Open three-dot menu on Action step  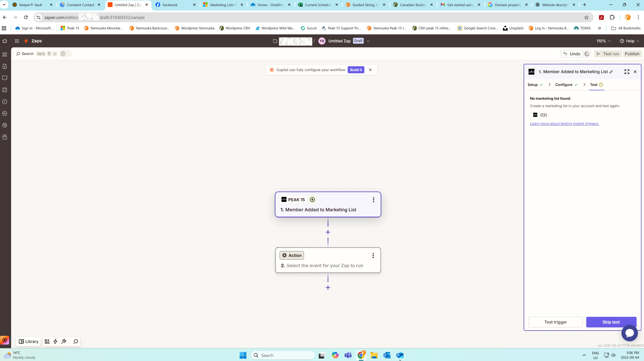point(373,256)
